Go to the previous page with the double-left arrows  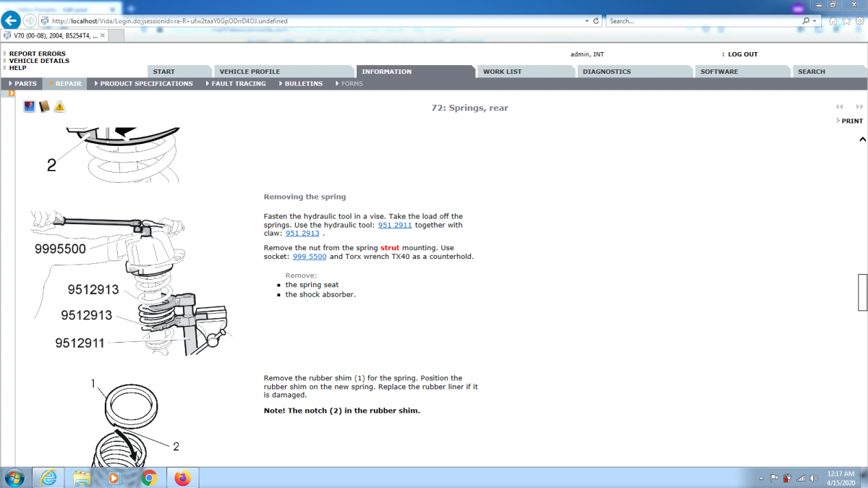pyautogui.click(x=839, y=106)
